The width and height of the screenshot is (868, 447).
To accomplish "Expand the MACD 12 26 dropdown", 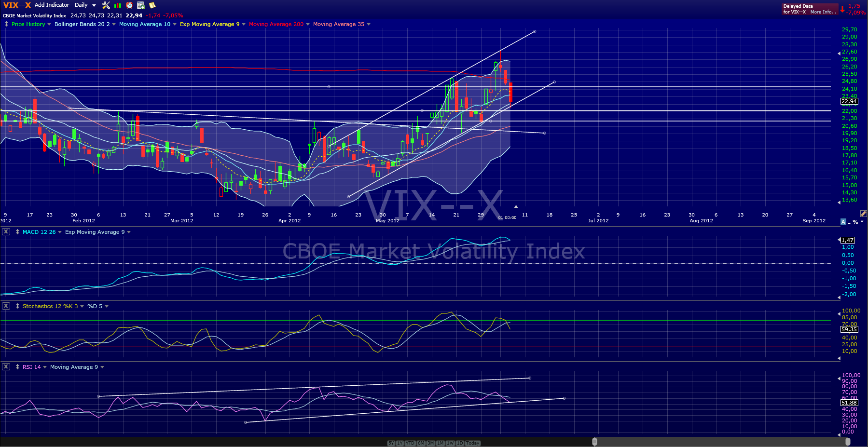I will click(x=60, y=232).
